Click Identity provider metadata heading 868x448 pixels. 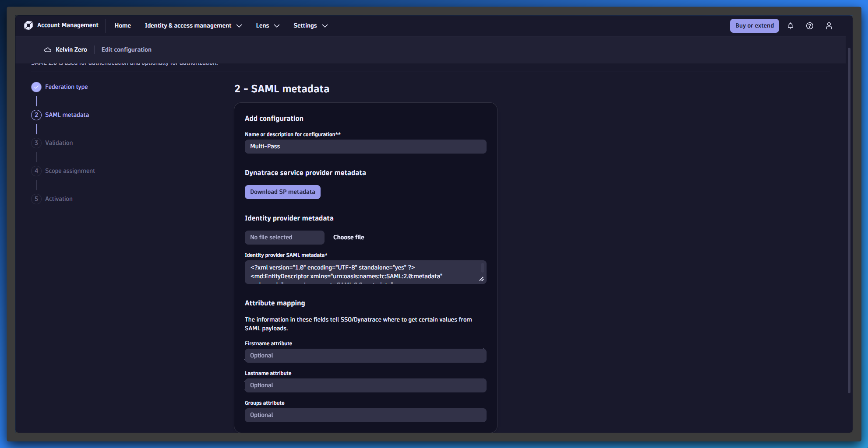(x=289, y=218)
